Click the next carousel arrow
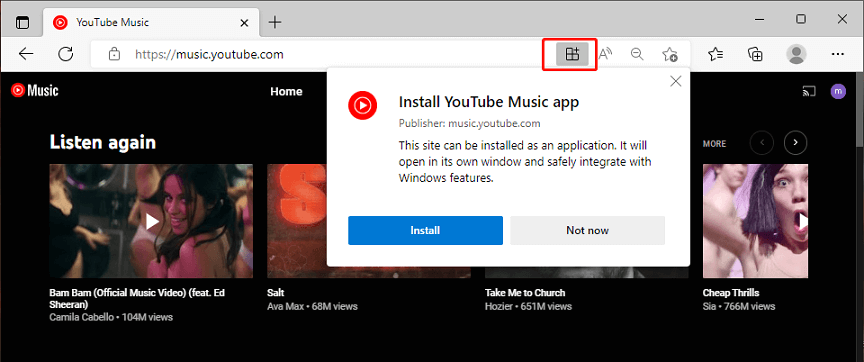The height and width of the screenshot is (362, 864). (x=796, y=143)
